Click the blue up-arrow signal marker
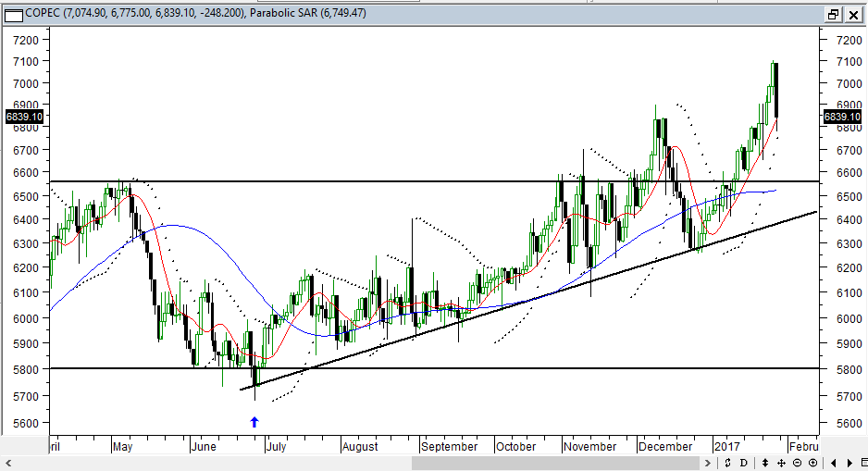 254,422
